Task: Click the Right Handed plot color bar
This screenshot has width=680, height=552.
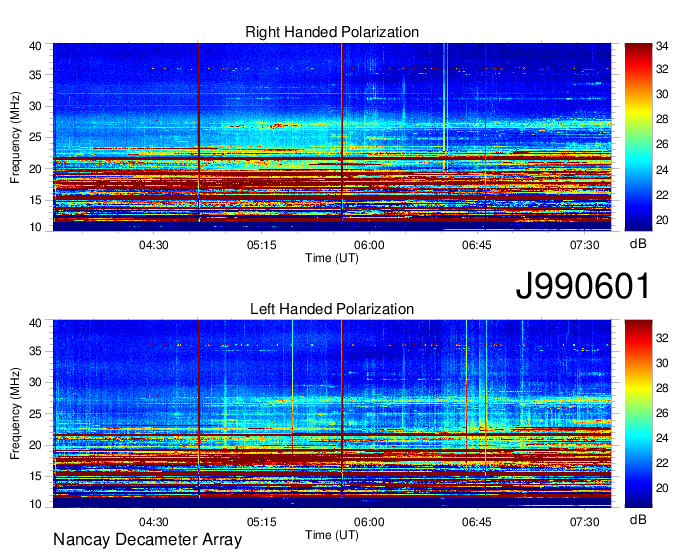Action: coord(638,137)
